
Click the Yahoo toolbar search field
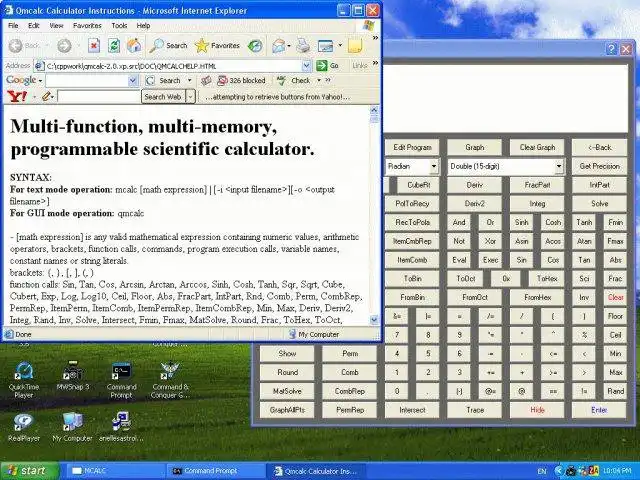click(99, 97)
